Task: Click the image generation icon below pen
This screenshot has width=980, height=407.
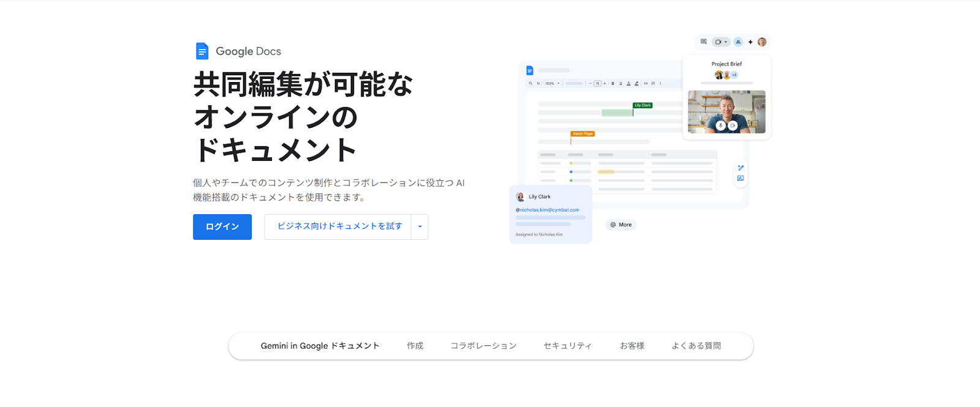Action: point(741,179)
